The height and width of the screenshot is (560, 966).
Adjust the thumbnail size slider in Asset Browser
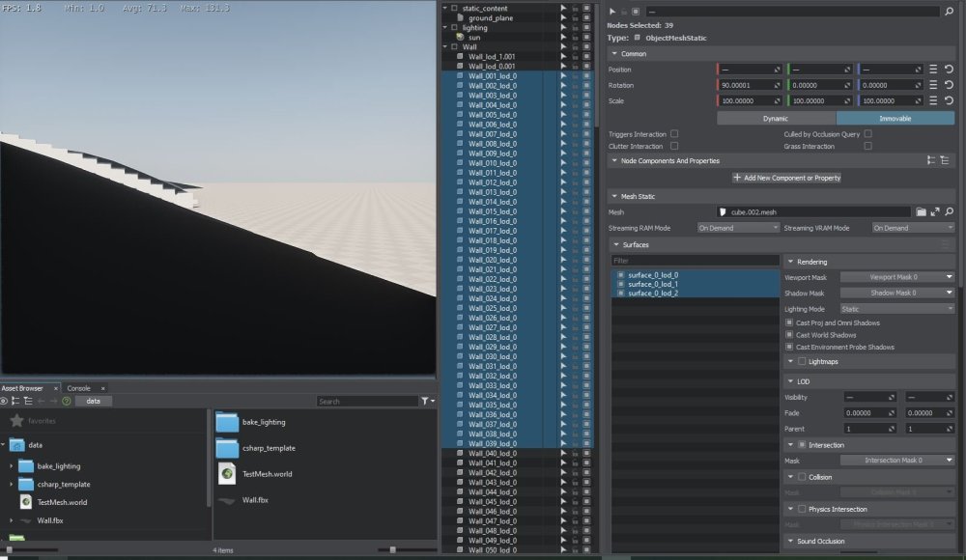coord(391,549)
